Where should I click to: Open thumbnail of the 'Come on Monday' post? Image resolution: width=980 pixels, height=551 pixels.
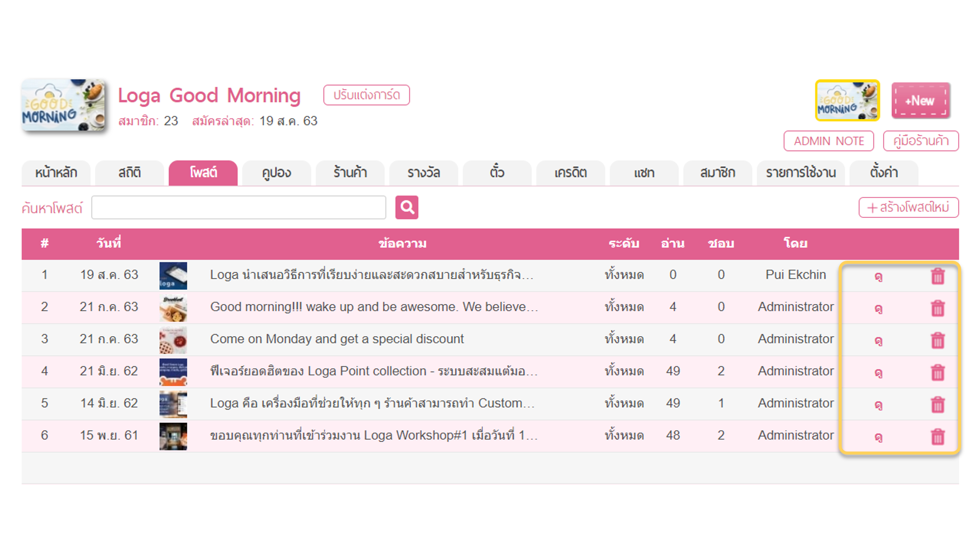point(173,340)
